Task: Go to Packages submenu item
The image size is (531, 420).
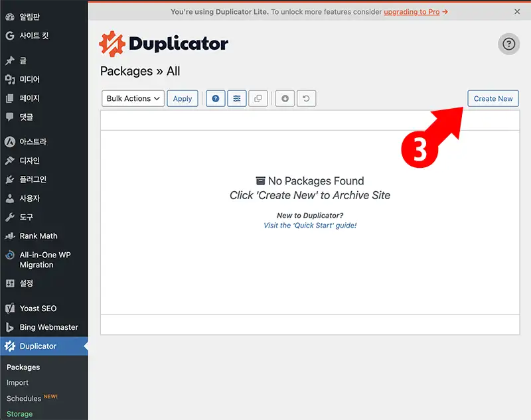Action: click(23, 367)
